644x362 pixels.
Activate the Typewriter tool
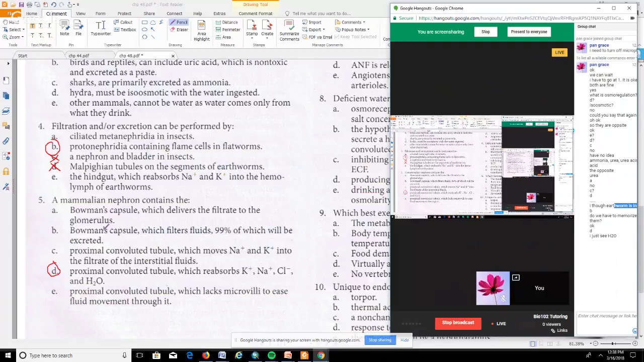pyautogui.click(x=101, y=29)
